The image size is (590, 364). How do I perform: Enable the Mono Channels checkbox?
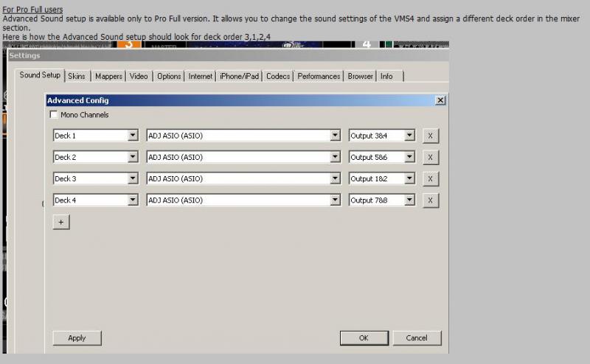(x=54, y=115)
